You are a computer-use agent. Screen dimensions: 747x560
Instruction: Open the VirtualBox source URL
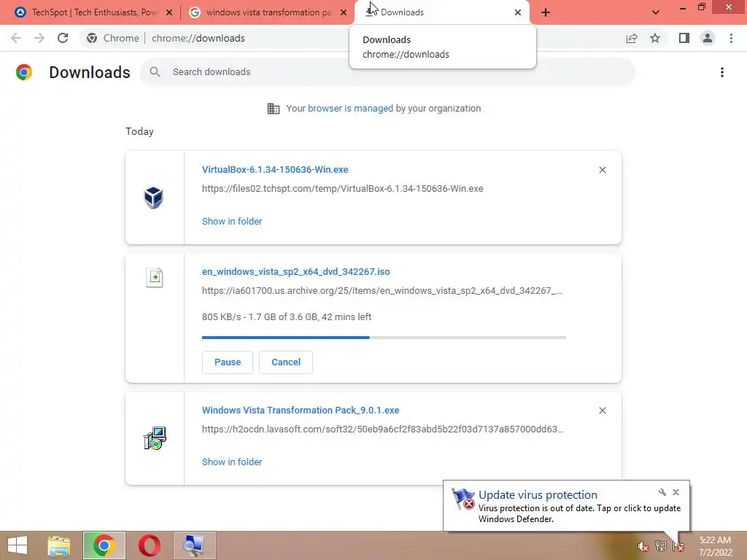[x=343, y=189]
